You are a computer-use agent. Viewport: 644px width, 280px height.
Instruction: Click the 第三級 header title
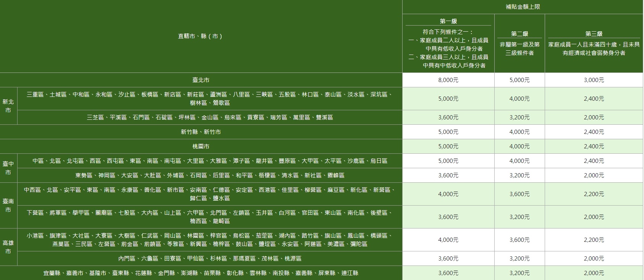click(x=594, y=34)
